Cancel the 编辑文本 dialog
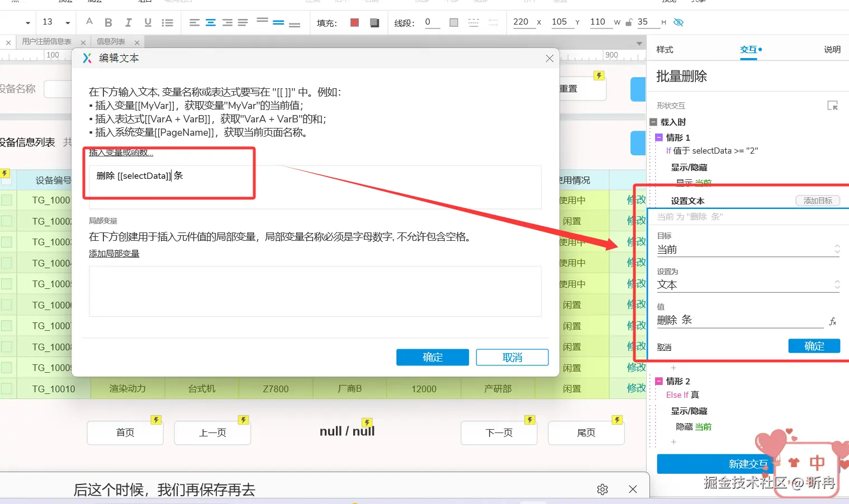Viewport: 849px width, 504px height. pyautogui.click(x=512, y=358)
